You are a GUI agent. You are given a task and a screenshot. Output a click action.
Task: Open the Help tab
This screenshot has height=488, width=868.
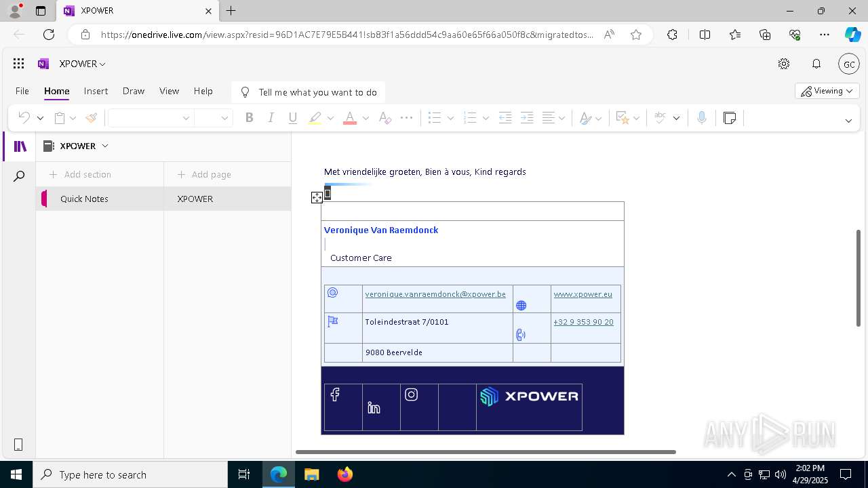(x=203, y=91)
